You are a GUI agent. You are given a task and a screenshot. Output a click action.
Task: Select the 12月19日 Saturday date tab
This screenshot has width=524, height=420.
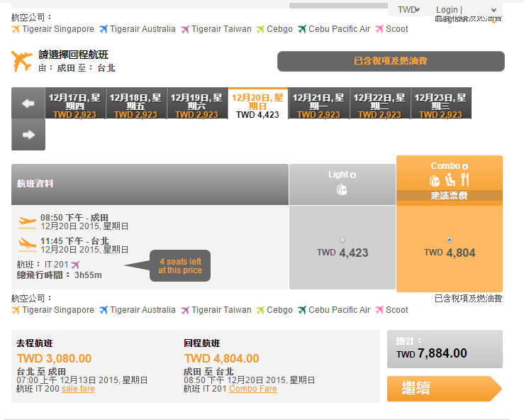point(197,104)
